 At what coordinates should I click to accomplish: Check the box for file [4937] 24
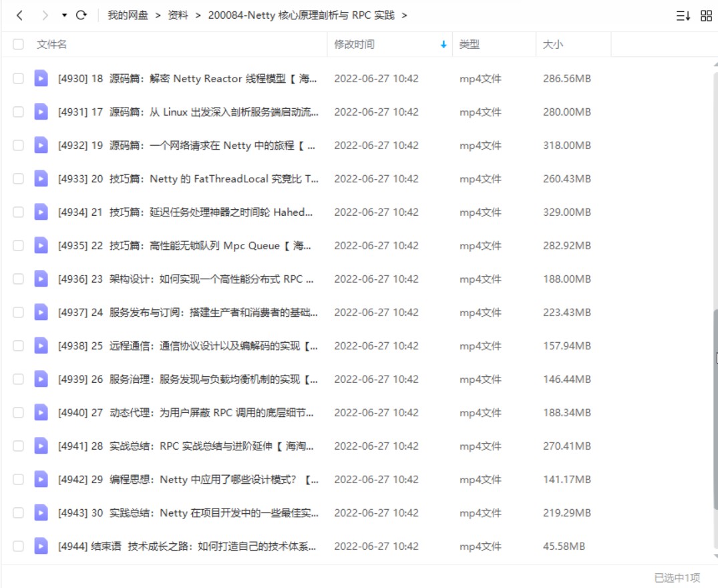point(18,312)
